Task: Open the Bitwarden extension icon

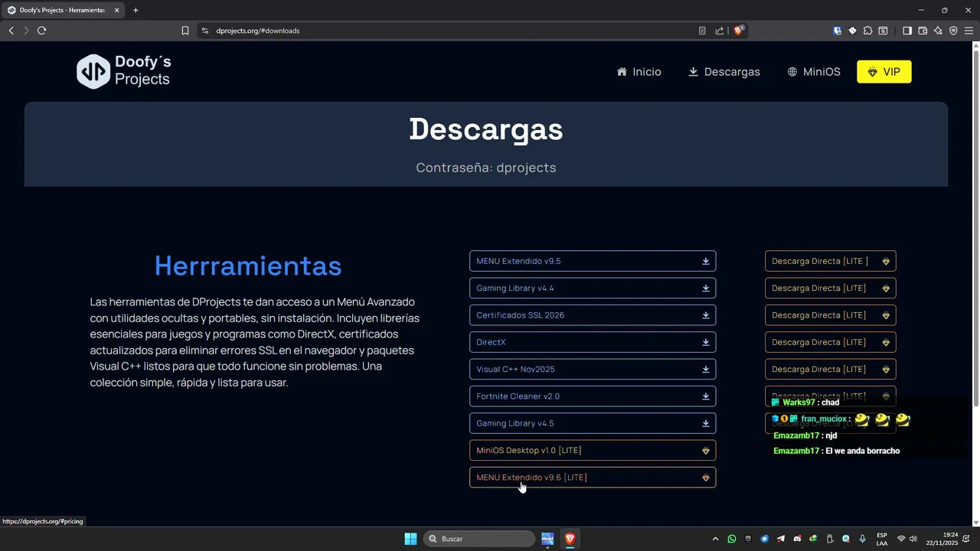Action: coord(838,31)
